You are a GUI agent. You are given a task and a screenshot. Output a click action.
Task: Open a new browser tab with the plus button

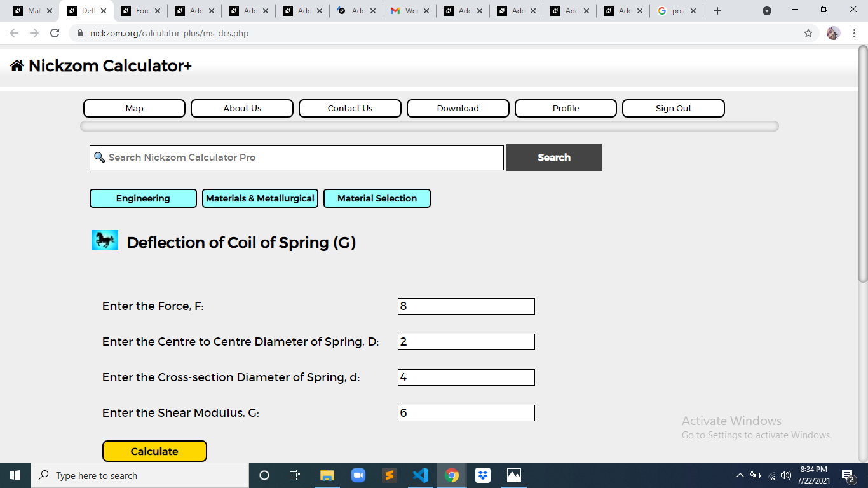pyautogui.click(x=717, y=11)
